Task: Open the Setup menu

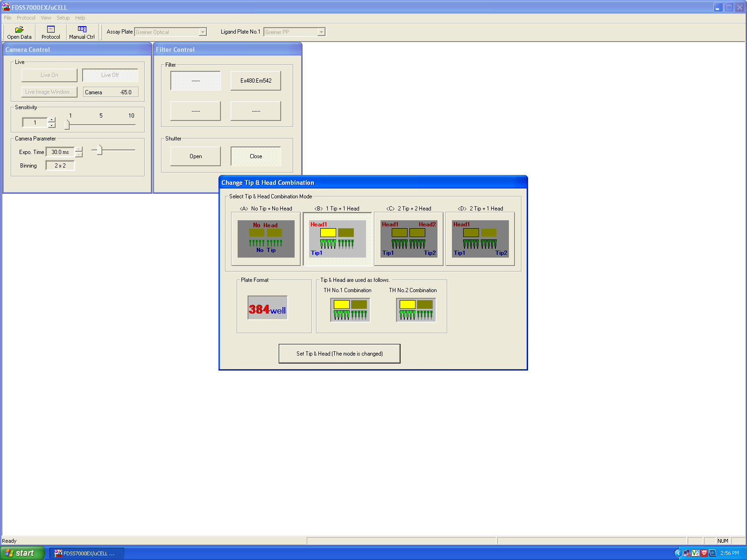Action: [63, 18]
